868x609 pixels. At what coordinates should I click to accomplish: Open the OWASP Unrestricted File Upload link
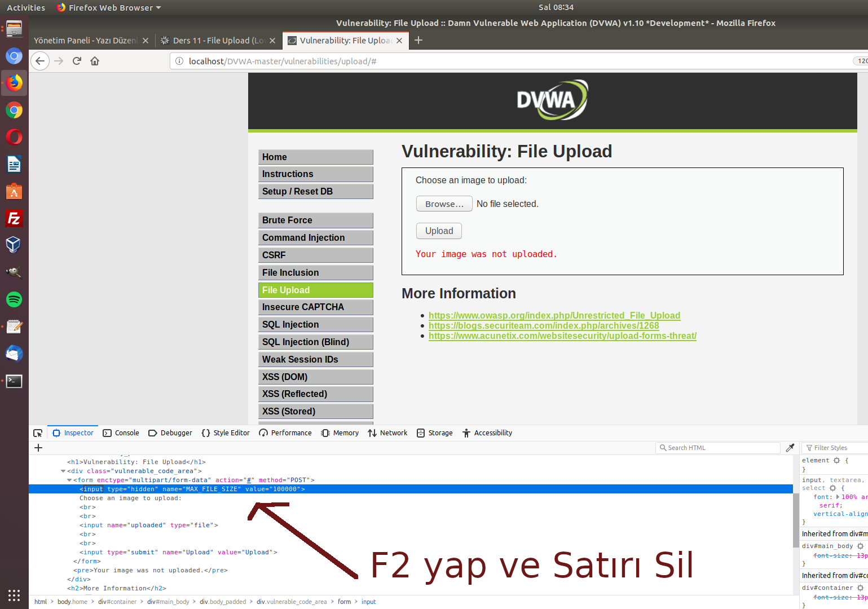(554, 315)
